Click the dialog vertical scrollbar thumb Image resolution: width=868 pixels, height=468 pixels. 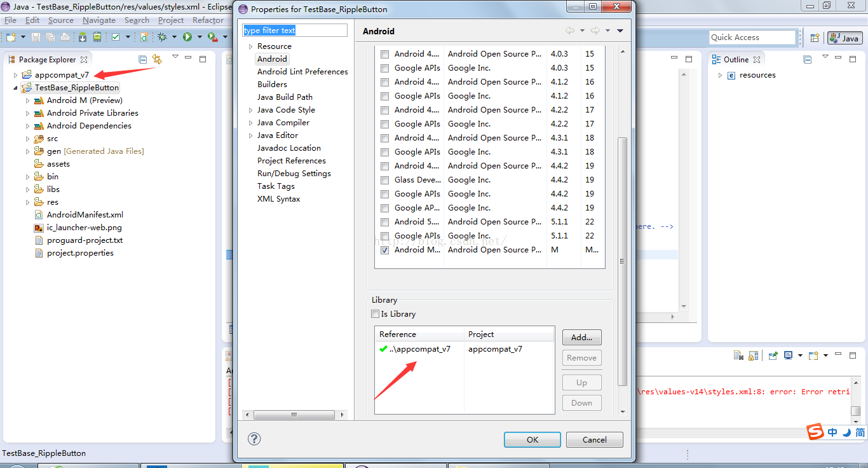pyautogui.click(x=623, y=261)
